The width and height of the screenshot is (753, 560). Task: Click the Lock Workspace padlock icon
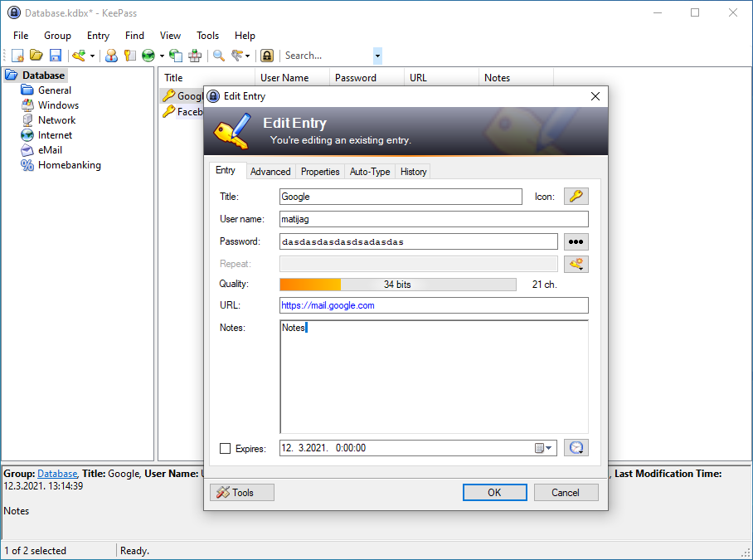[x=267, y=56]
